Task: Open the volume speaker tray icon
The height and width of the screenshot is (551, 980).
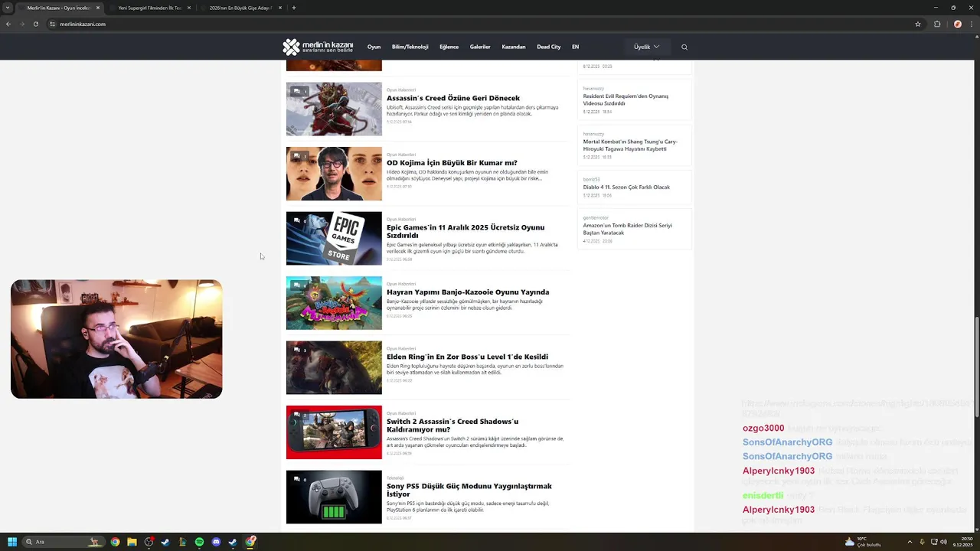Action: tap(943, 542)
